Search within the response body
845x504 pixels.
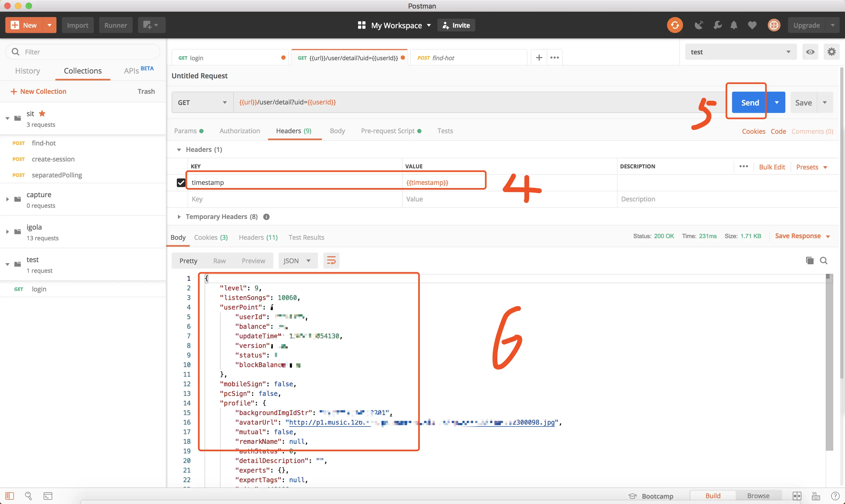coord(823,260)
